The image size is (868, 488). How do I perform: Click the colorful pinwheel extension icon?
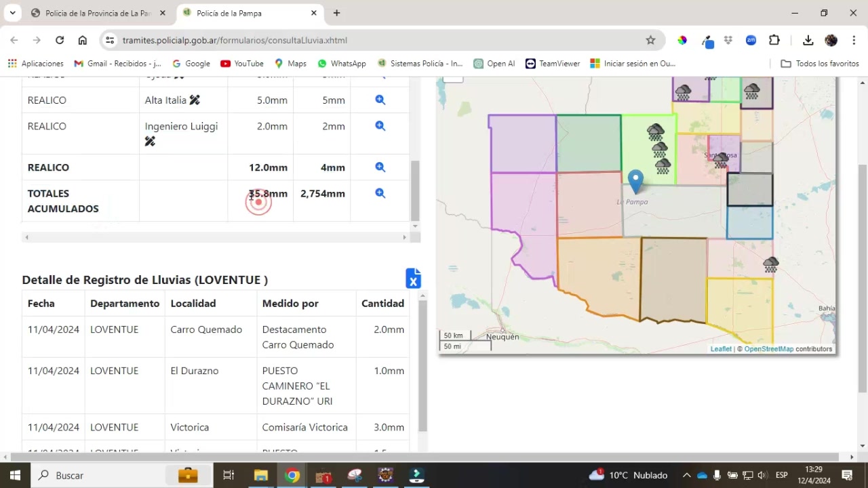(x=682, y=40)
